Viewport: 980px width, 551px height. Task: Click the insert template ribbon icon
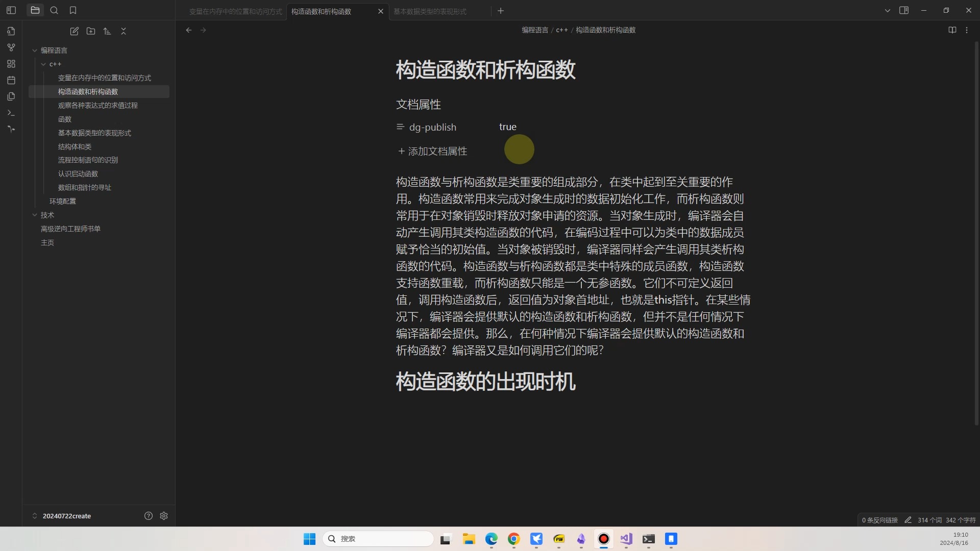(x=11, y=96)
